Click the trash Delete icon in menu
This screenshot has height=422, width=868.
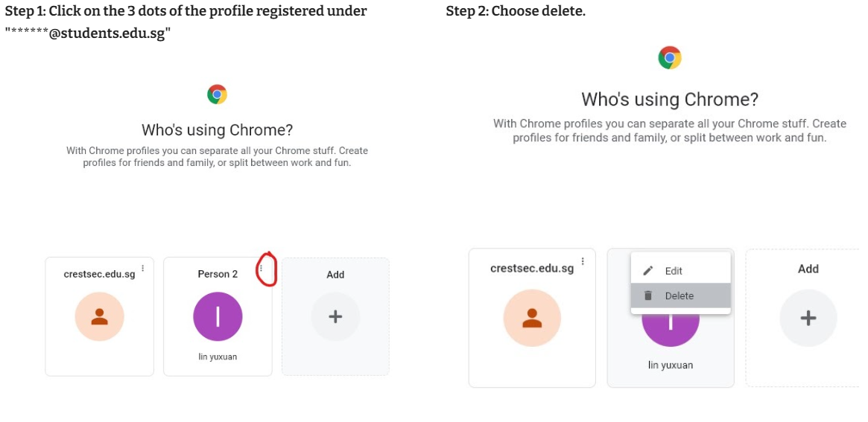[x=648, y=295]
